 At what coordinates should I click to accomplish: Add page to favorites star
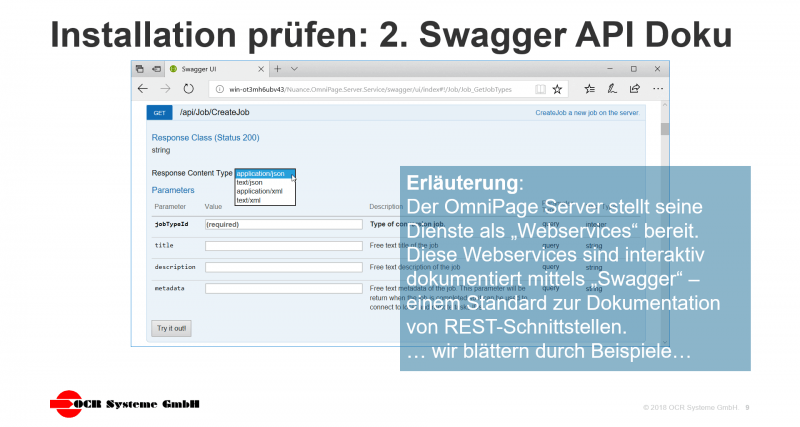click(557, 89)
